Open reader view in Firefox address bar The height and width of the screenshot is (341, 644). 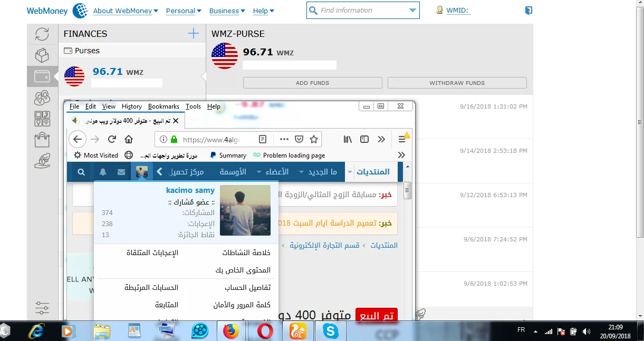point(263,139)
